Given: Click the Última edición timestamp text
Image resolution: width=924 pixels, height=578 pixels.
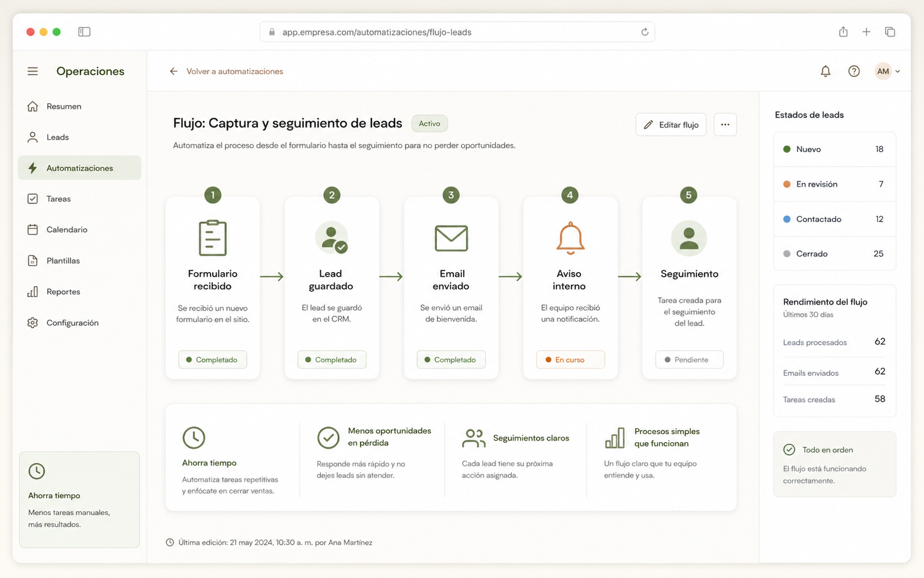Looking at the screenshot, I should [276, 542].
